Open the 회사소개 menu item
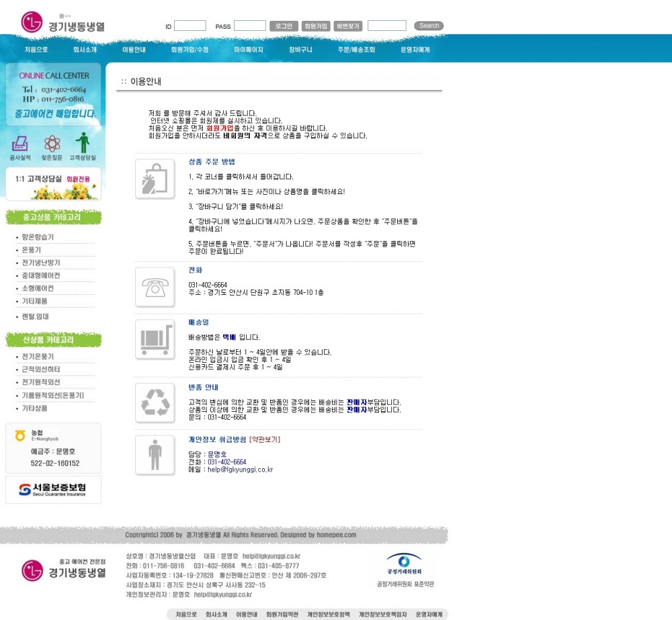The height and width of the screenshot is (620, 672). coord(85,50)
